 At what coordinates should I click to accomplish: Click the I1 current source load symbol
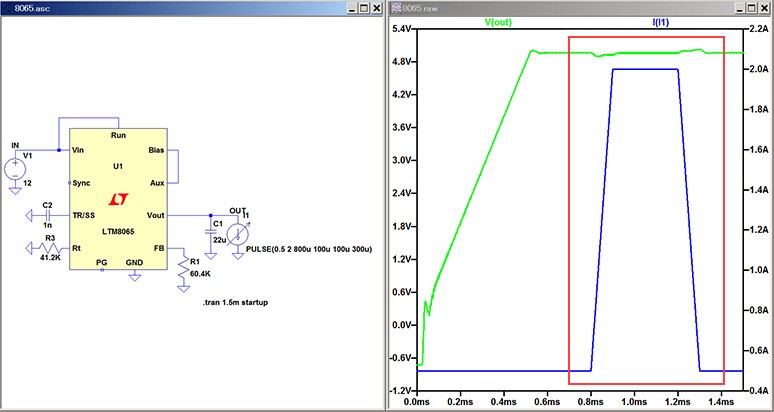[x=239, y=234]
